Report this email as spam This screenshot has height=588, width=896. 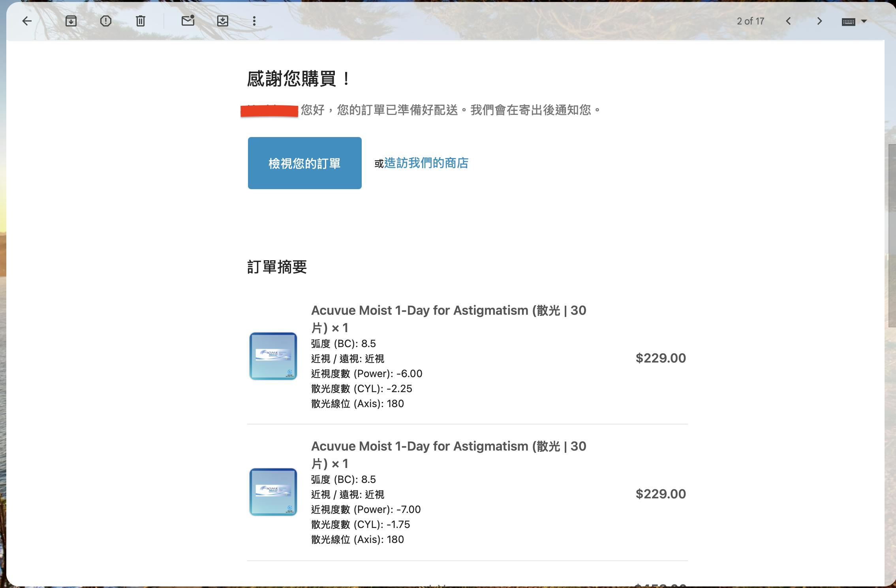tap(106, 21)
